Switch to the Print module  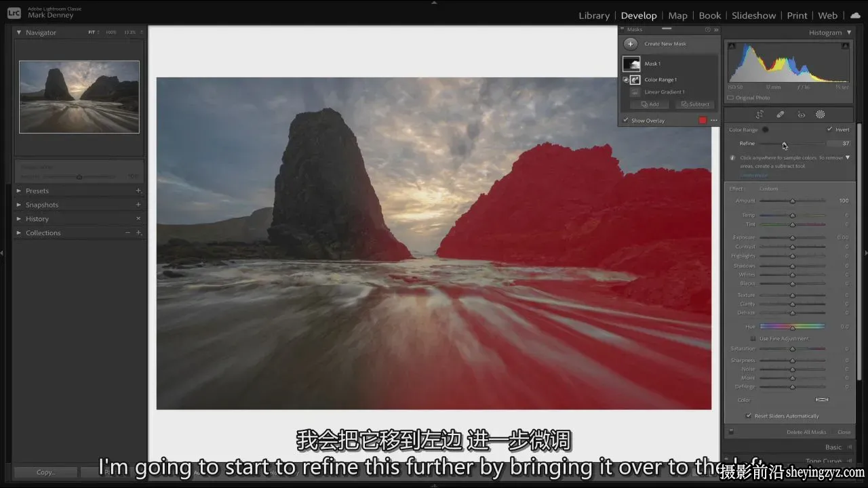pos(797,16)
